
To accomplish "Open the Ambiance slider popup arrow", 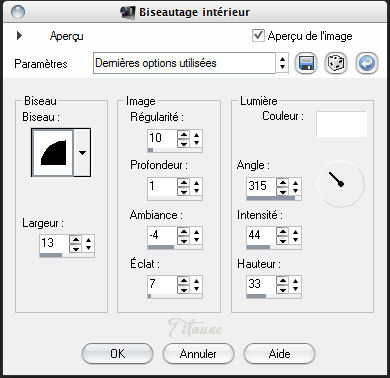I will [x=196, y=236].
